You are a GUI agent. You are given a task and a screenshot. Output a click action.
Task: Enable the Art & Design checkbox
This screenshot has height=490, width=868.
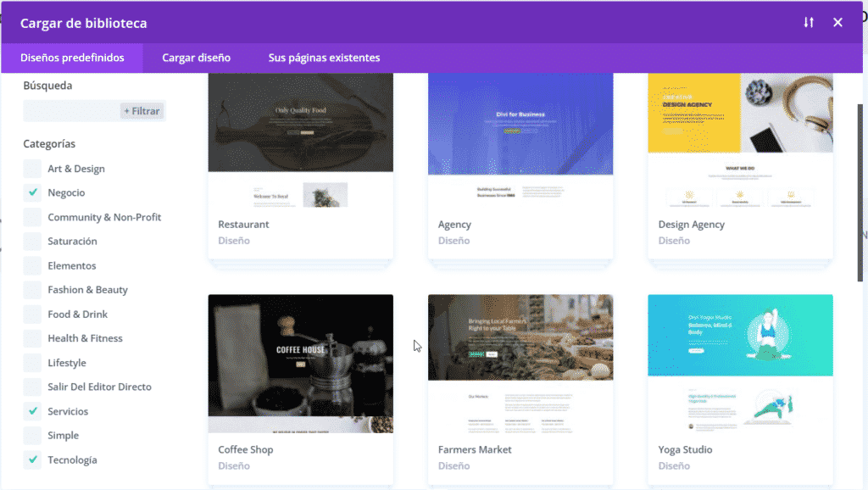coord(32,169)
